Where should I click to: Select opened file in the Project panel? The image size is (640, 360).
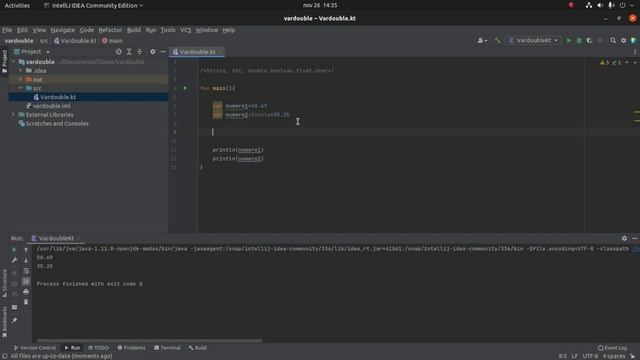(x=118, y=52)
